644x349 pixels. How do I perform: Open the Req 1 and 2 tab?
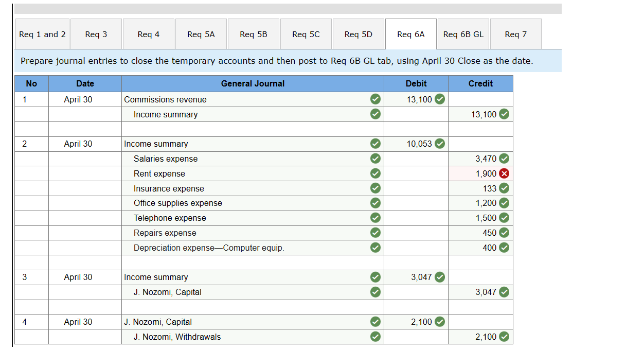42,33
